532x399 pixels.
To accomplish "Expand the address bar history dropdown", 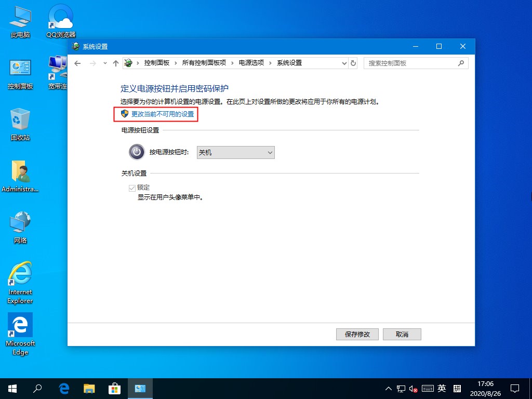I will 344,63.
